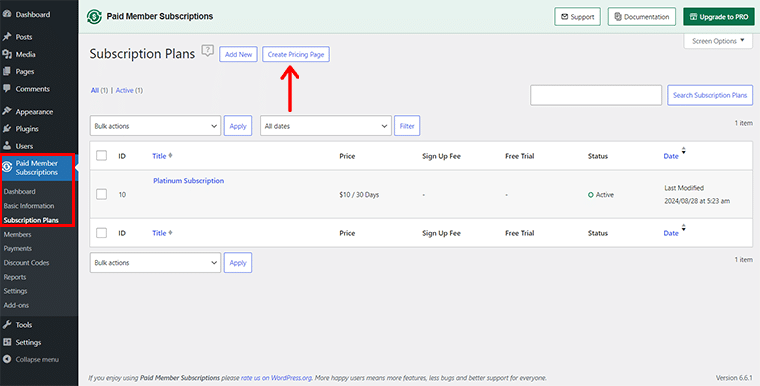760x386 pixels.
Task: Click the Comments bubble icon
Action: (7, 89)
